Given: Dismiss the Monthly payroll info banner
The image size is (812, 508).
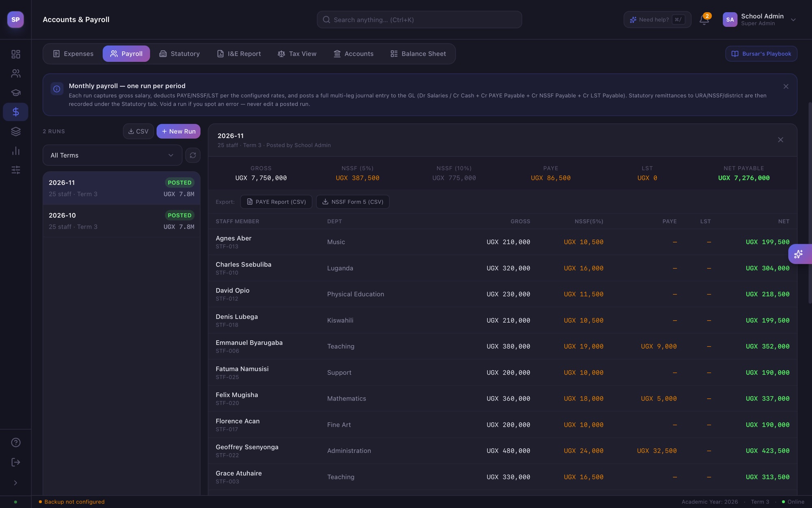Looking at the screenshot, I should click(786, 87).
